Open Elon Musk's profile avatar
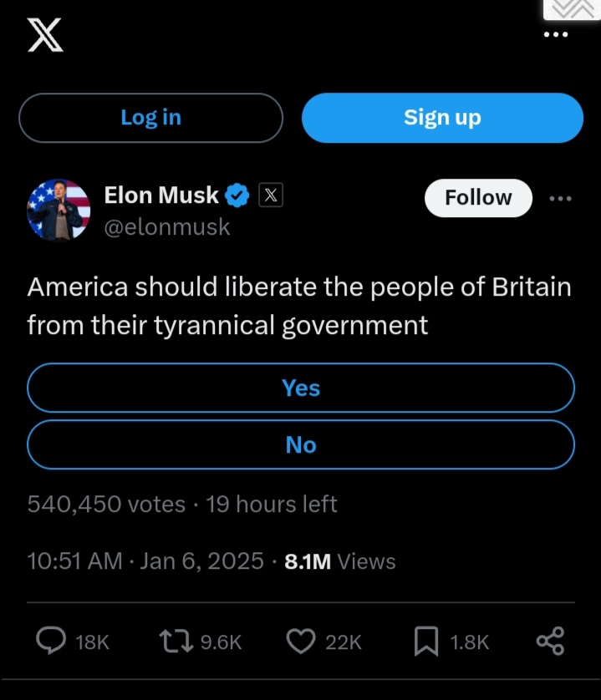Viewport: 601px width, 700px height. [x=59, y=210]
